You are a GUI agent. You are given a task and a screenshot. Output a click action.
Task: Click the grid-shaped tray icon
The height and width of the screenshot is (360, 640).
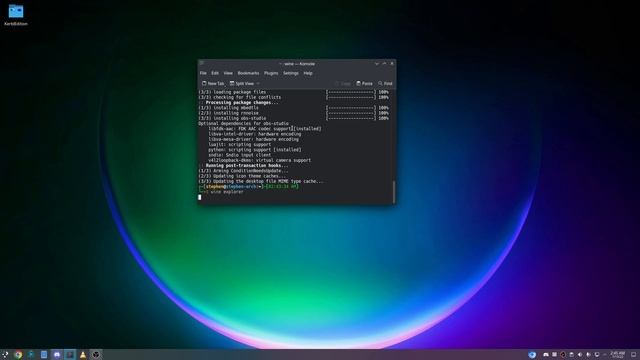[x=554, y=355]
